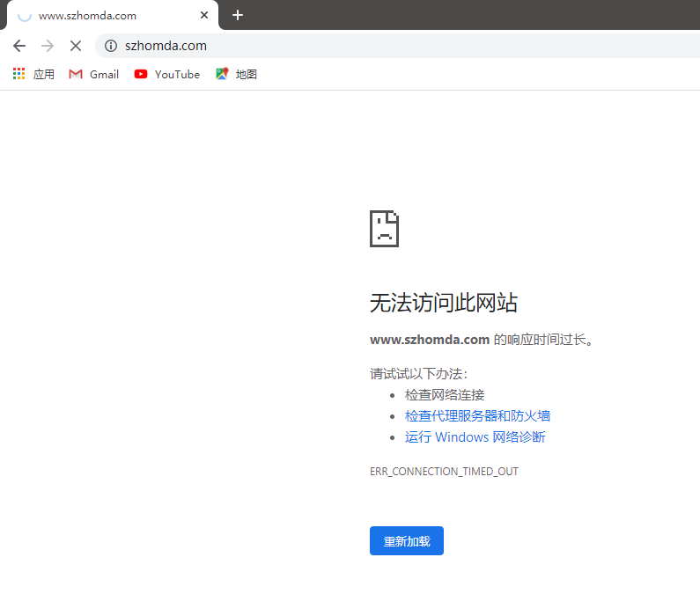Screen dimensions: 700x616
Task: Open the Gmail bookmark
Action: coord(94,75)
